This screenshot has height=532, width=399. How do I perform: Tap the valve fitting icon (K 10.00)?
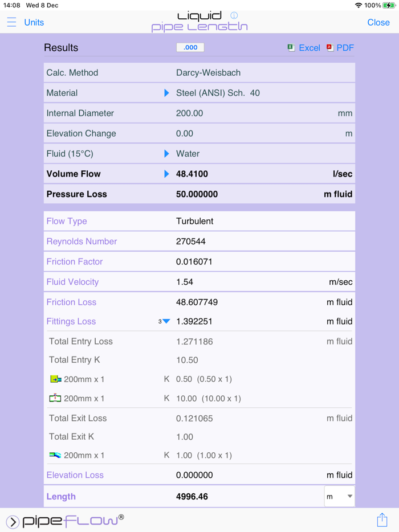pyautogui.click(x=55, y=398)
